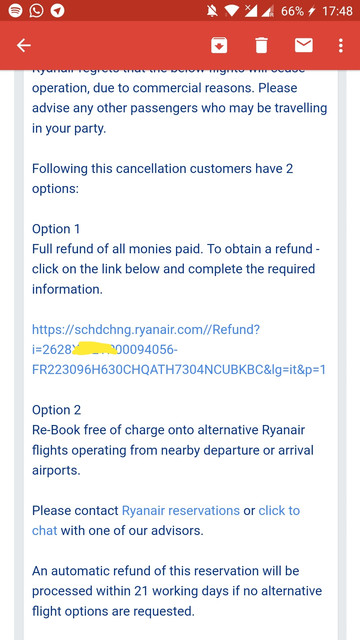The width and height of the screenshot is (360, 640).
Task: Follow the click to chat link
Action: (279, 510)
